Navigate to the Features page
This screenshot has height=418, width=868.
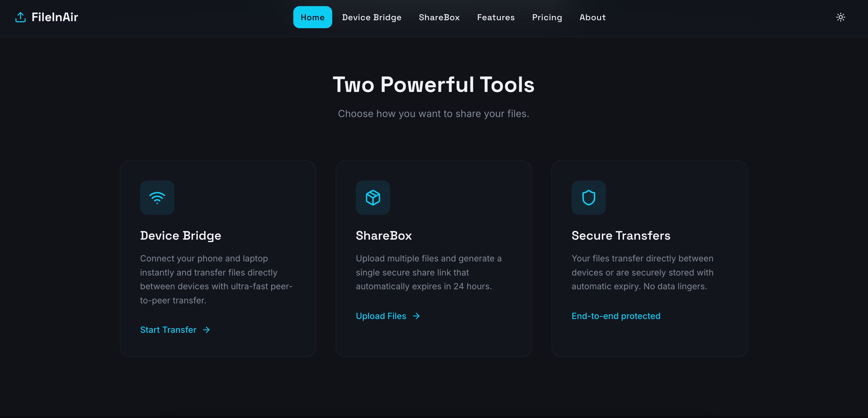[496, 17]
